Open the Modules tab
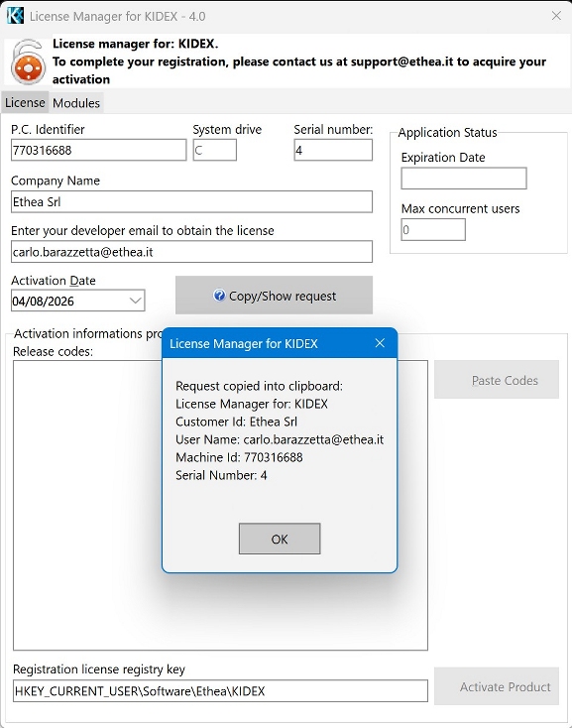The height and width of the screenshot is (728, 572). point(76,102)
